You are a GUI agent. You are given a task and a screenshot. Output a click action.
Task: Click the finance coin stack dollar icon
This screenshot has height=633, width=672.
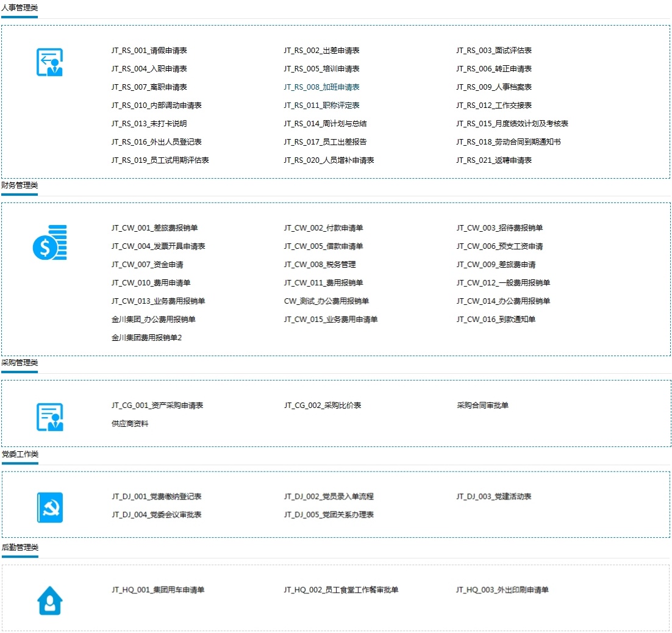(x=49, y=243)
